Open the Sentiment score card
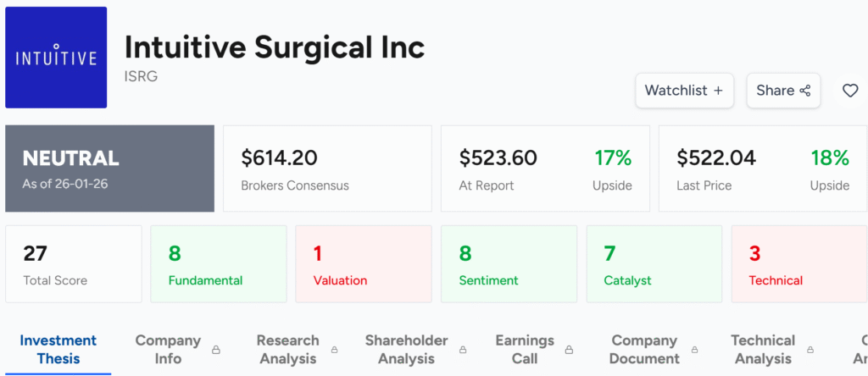868x376 pixels. [509, 264]
